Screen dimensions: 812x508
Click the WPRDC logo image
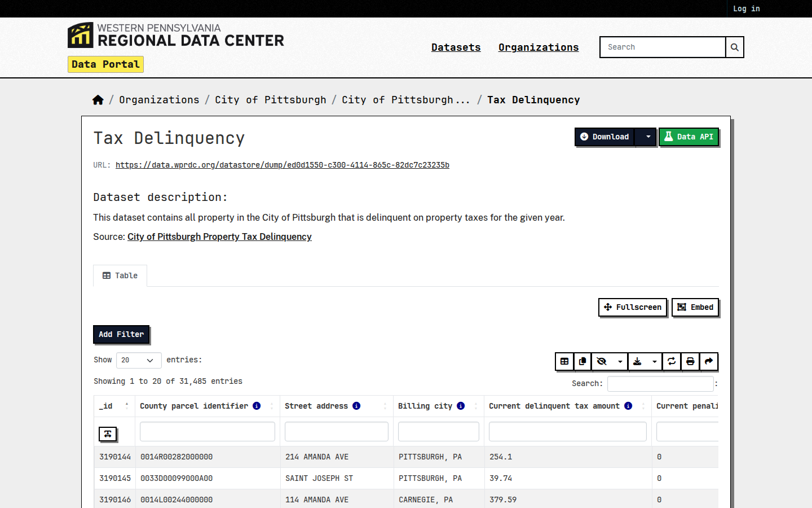tap(176, 35)
